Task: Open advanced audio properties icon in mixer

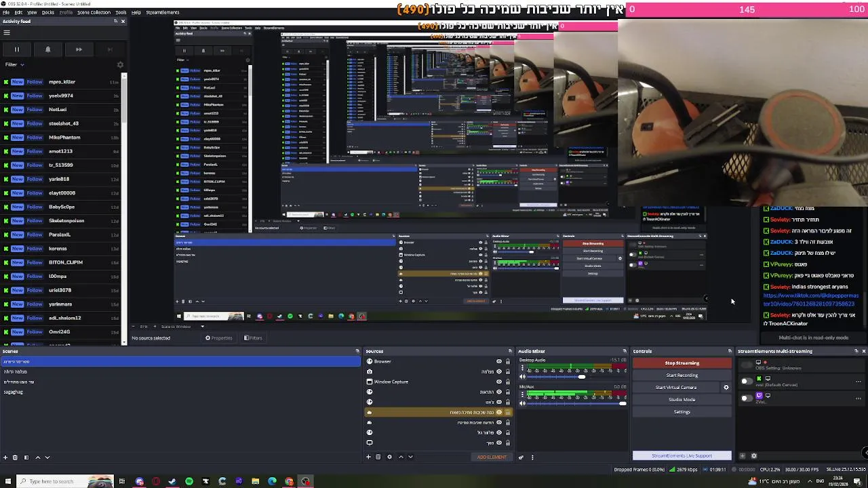Action: [521, 457]
